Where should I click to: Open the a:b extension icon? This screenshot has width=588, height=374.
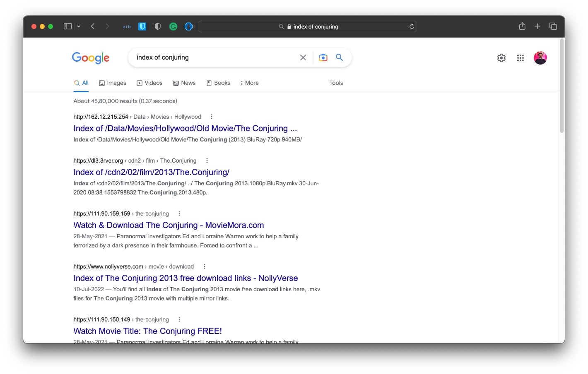(127, 26)
